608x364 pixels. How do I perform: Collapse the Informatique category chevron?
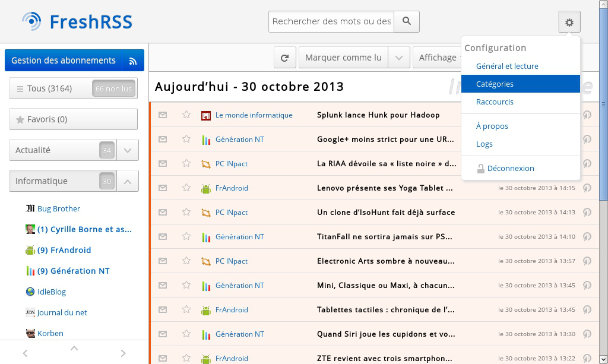coord(128,181)
